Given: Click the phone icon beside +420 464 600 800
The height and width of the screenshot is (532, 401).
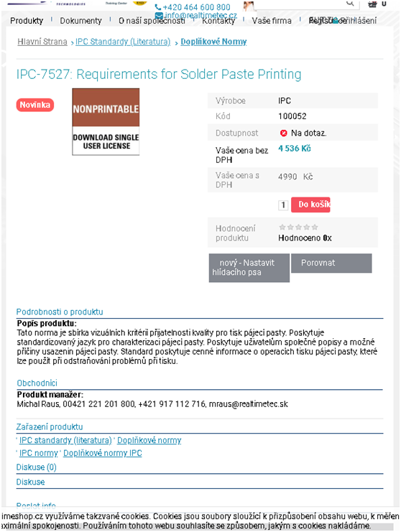Looking at the screenshot, I should pos(158,7).
